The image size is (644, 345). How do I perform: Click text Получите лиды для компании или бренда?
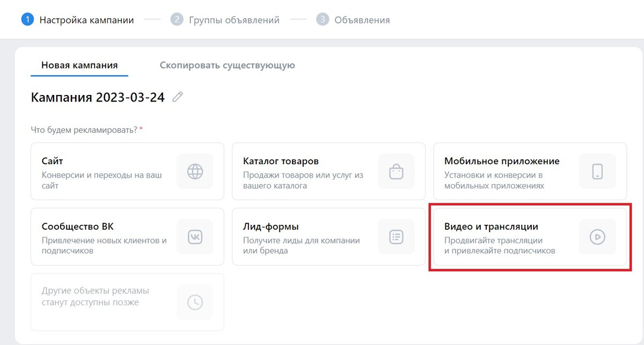pos(302,245)
